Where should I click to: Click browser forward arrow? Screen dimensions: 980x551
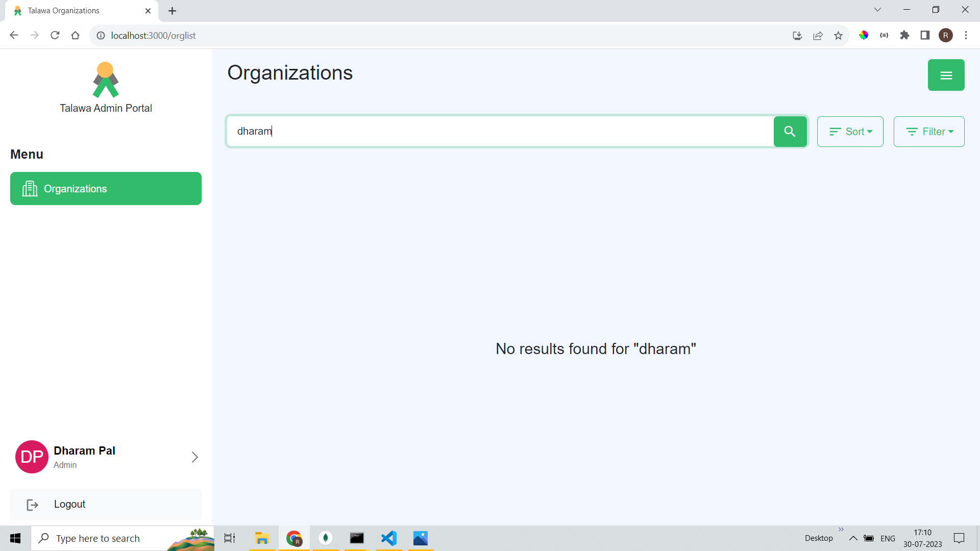coord(34,35)
